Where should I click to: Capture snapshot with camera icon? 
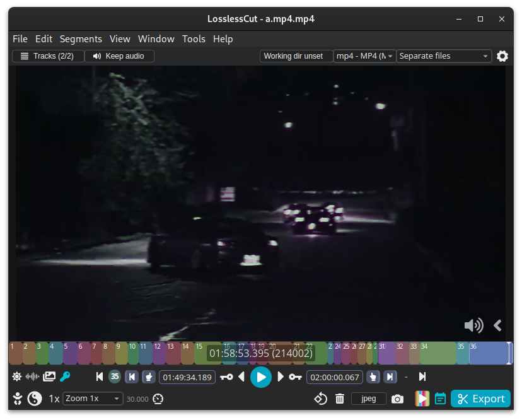point(397,399)
